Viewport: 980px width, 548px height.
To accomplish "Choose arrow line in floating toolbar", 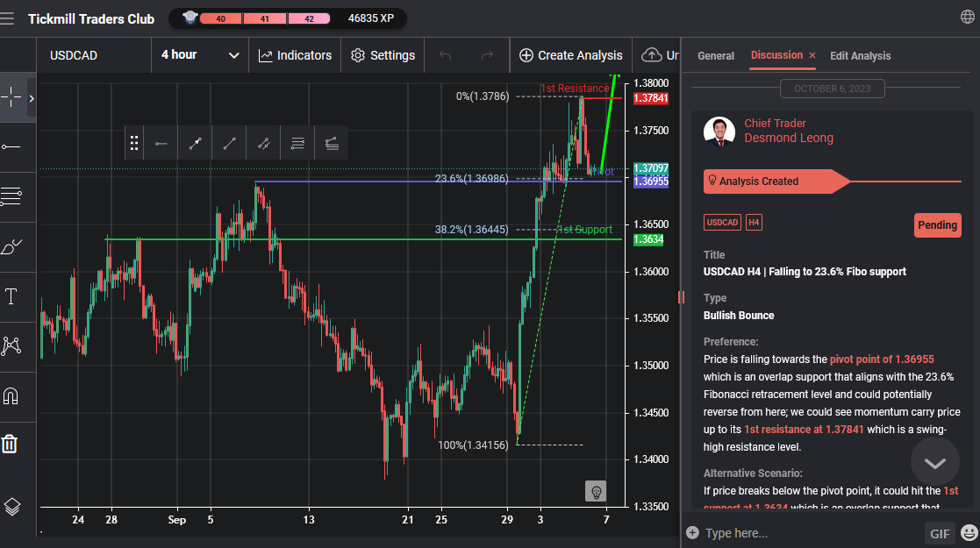I will pos(195,144).
